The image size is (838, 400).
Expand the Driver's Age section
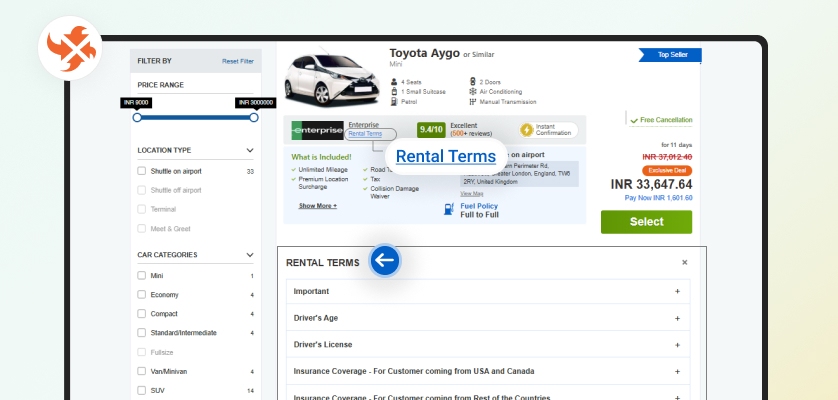[x=488, y=318]
